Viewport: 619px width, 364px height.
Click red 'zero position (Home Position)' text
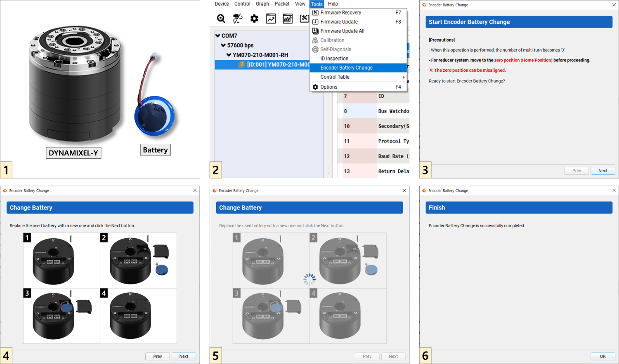(x=523, y=60)
